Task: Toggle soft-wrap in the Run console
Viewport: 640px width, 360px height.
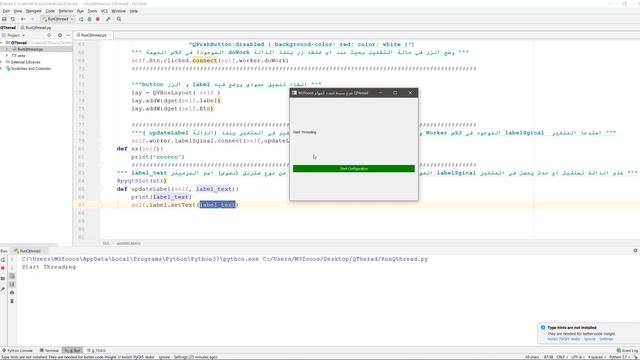Action: tap(12, 276)
